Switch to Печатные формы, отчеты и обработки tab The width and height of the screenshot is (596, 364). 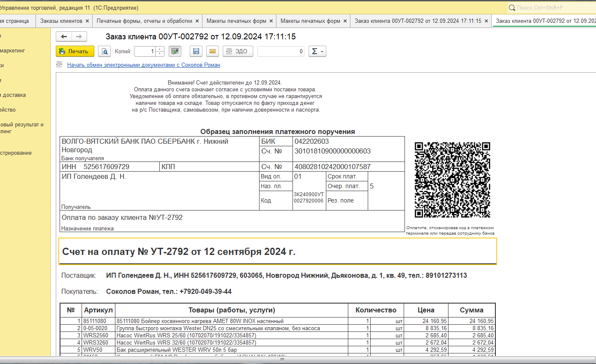click(x=144, y=21)
